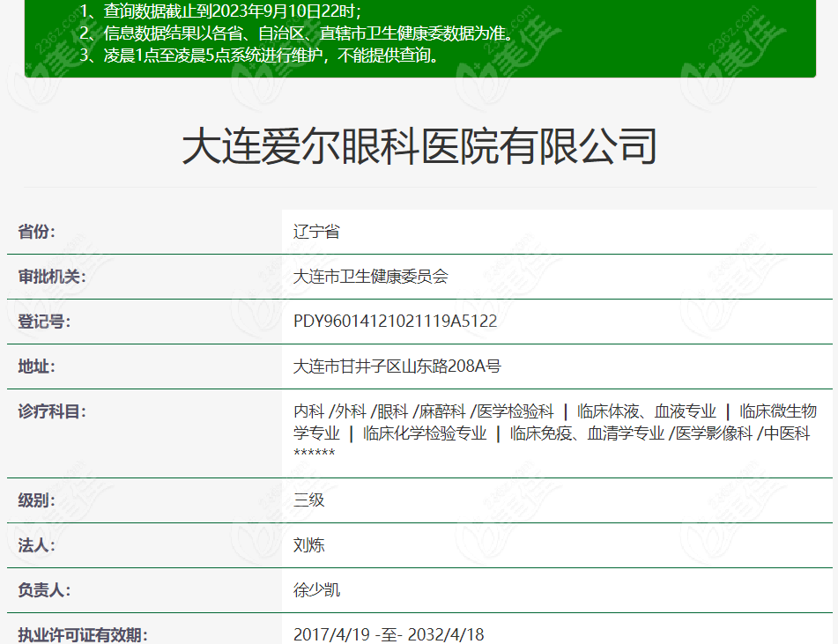Click the address 大连市甘井子区山东路208A号
Image resolution: width=838 pixels, height=644 pixels.
coord(397,366)
